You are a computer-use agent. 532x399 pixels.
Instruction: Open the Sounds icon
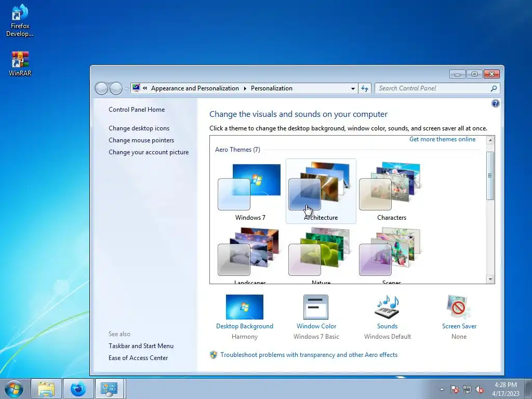click(388, 307)
